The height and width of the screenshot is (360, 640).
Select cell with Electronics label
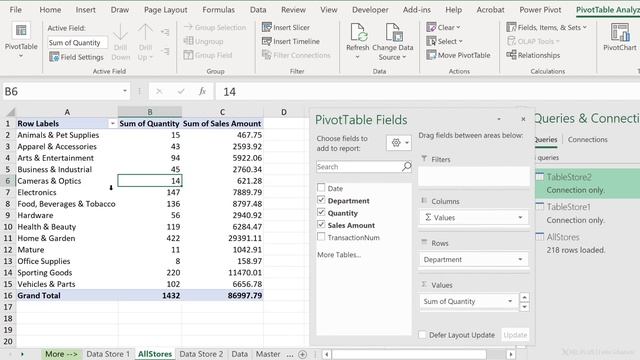67,192
